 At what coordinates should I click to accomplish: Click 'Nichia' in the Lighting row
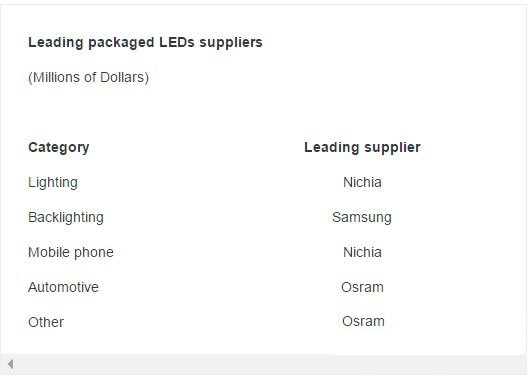(x=362, y=183)
